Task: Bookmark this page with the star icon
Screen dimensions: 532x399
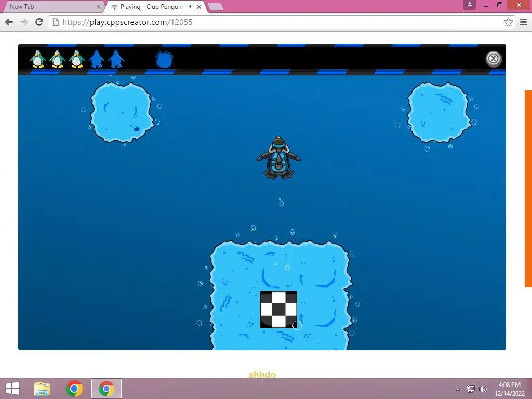Action: [x=508, y=22]
